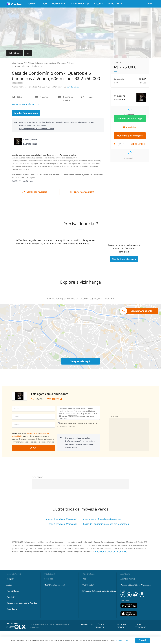Image resolution: width=161 pixels, height=644 pixels.
Task: Open the Instagram social icon
Action: (142, 595)
